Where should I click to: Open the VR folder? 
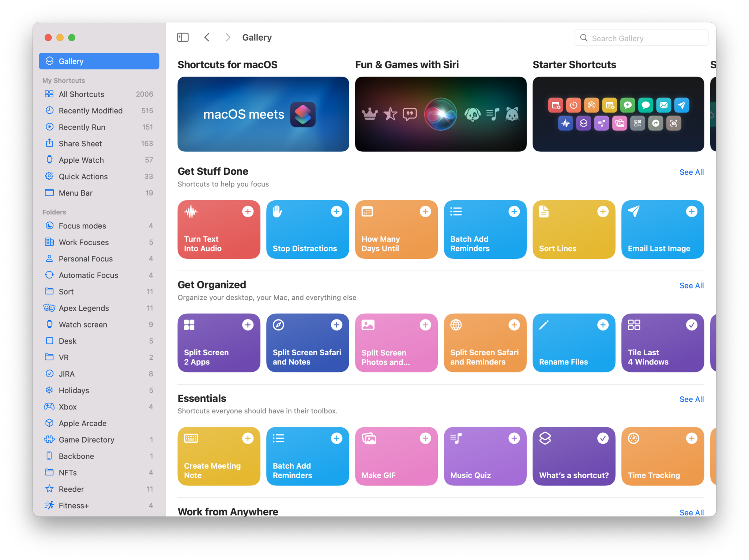[x=99, y=357]
